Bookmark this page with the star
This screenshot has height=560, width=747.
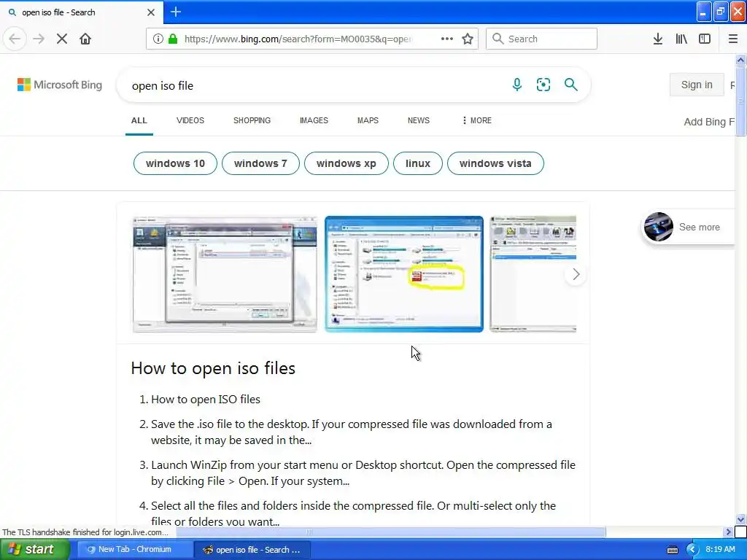pyautogui.click(x=468, y=39)
